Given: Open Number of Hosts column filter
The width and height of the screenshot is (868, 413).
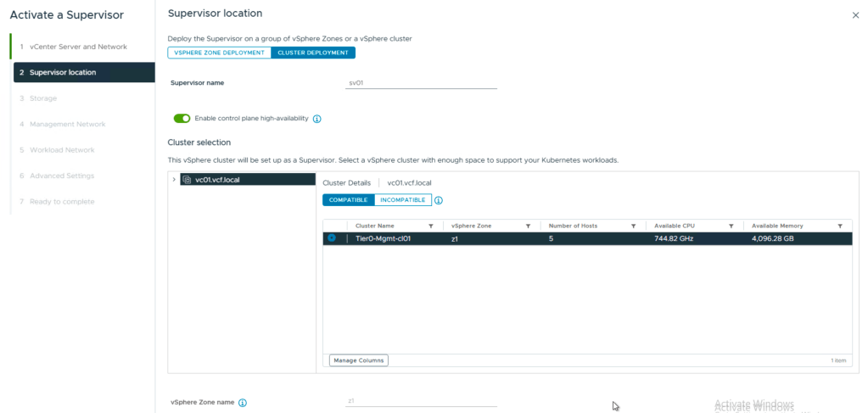Looking at the screenshot, I should pos(633,226).
